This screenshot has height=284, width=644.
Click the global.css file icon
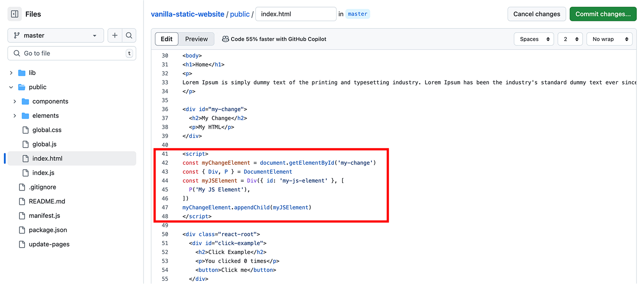25,130
